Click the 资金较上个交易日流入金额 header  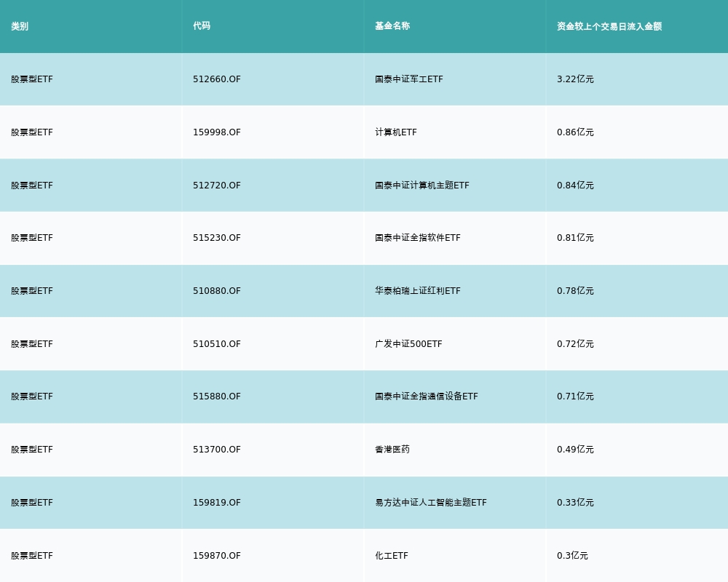coord(609,26)
